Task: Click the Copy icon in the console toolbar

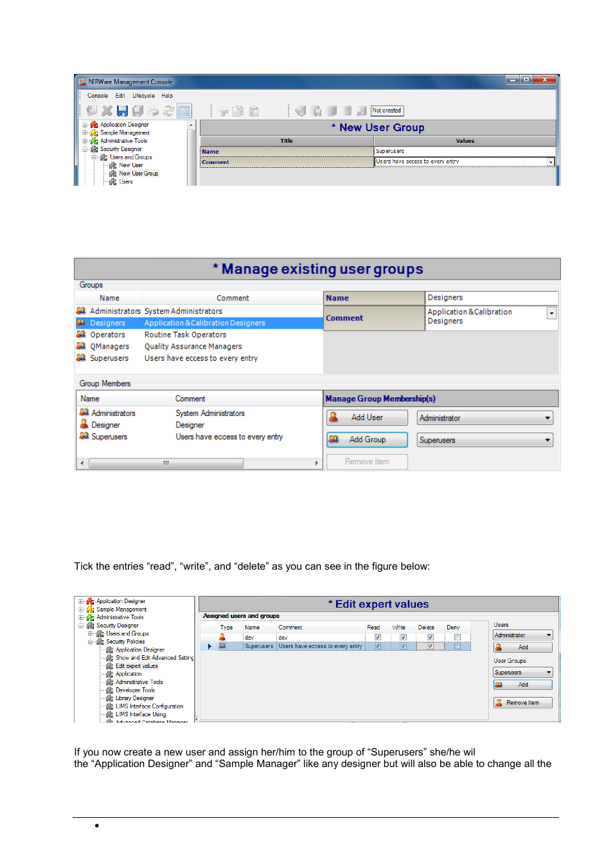Action: point(238,111)
